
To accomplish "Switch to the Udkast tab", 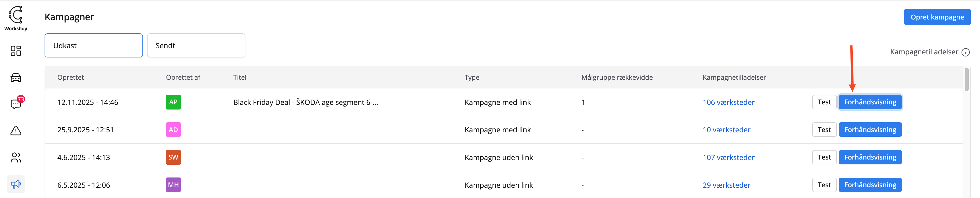I will [93, 46].
